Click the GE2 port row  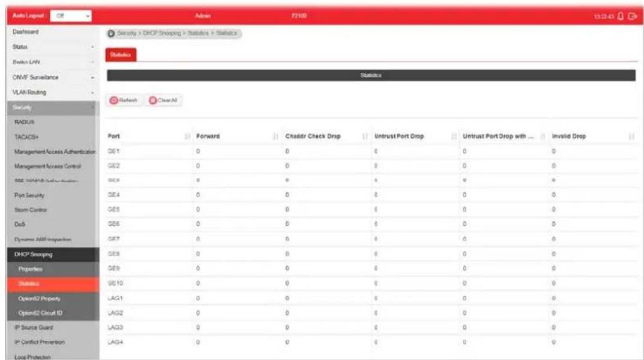pos(372,166)
